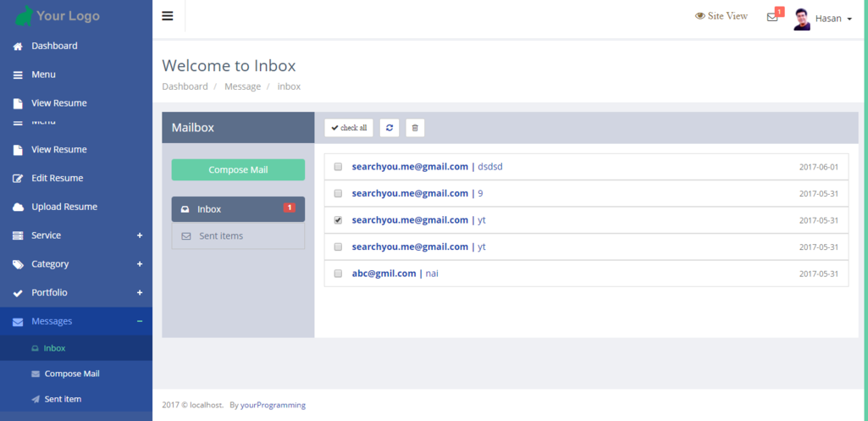Image resolution: width=868 pixels, height=421 pixels.
Task: Click the Dashboard home icon in sidebar
Action: 18,47
